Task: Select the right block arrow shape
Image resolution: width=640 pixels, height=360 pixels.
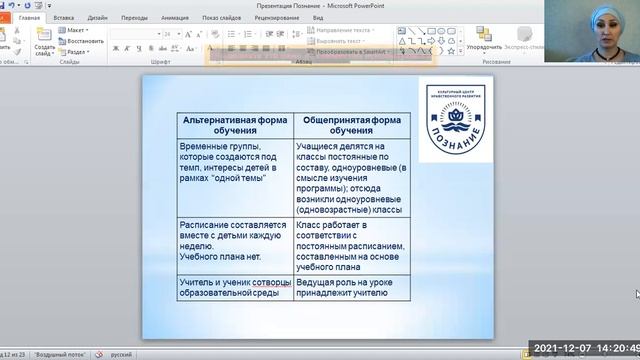Action: point(431,41)
